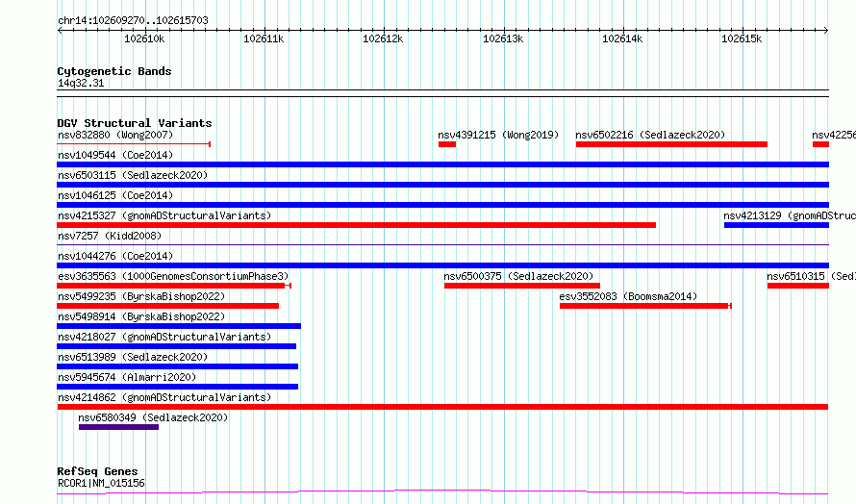Click the 102611k ruler tick label
Screen dimensions: 856x504
click(x=264, y=38)
